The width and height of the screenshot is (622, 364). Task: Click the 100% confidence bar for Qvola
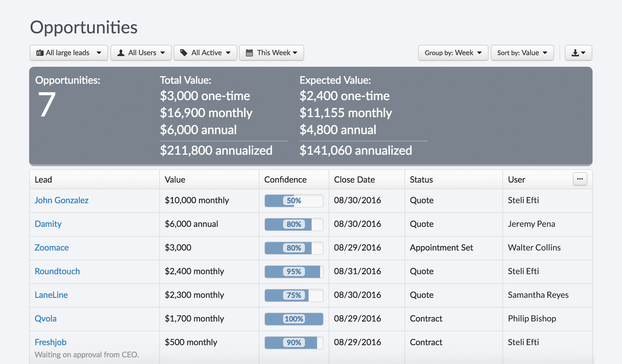click(294, 319)
